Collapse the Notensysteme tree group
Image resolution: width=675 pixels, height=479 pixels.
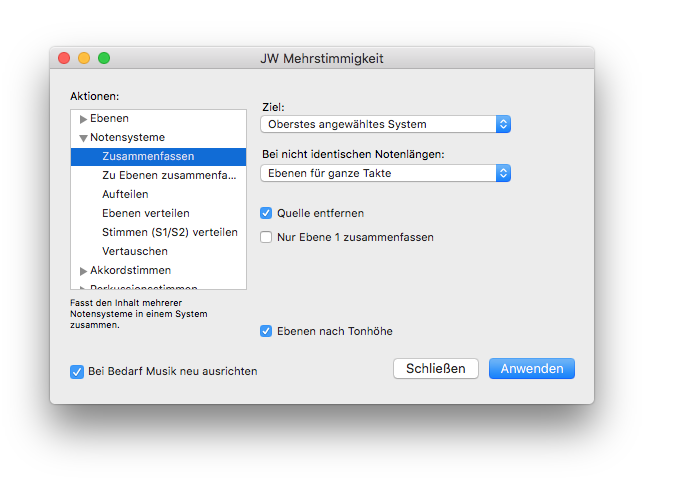[83, 138]
